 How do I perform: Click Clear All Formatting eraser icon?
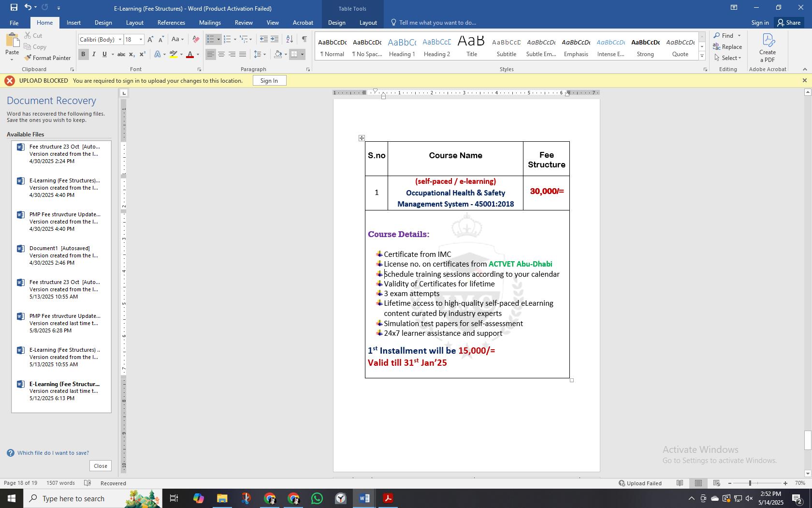tap(195, 40)
